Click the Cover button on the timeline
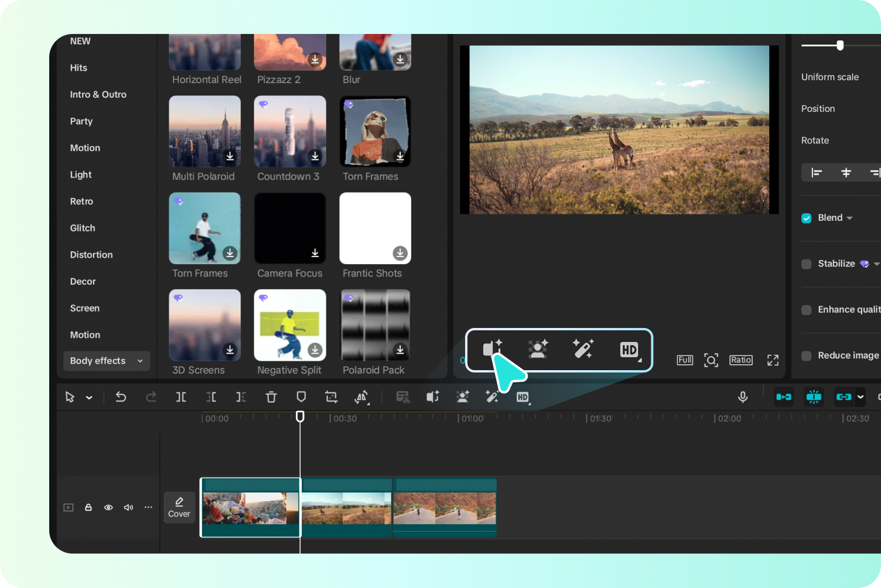 click(179, 507)
